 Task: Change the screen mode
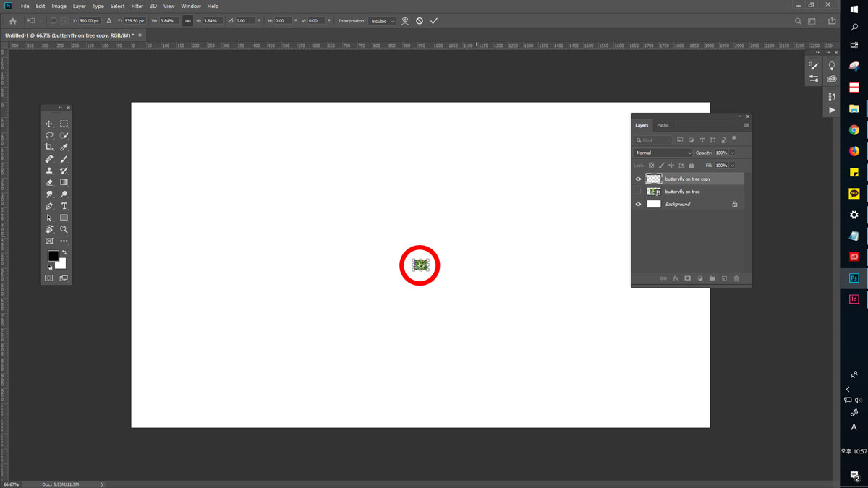[x=64, y=278]
